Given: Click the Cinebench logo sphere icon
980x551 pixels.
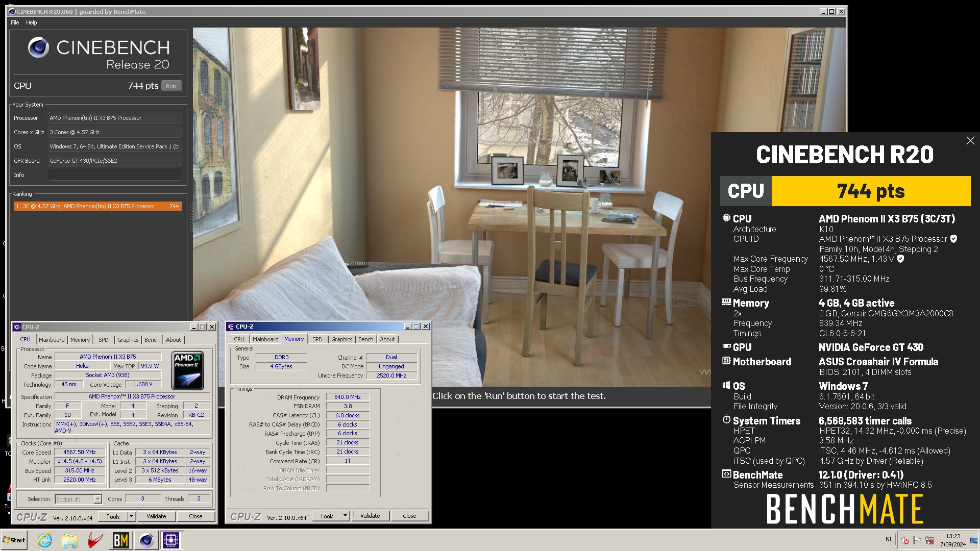Looking at the screenshot, I should coord(38,47).
